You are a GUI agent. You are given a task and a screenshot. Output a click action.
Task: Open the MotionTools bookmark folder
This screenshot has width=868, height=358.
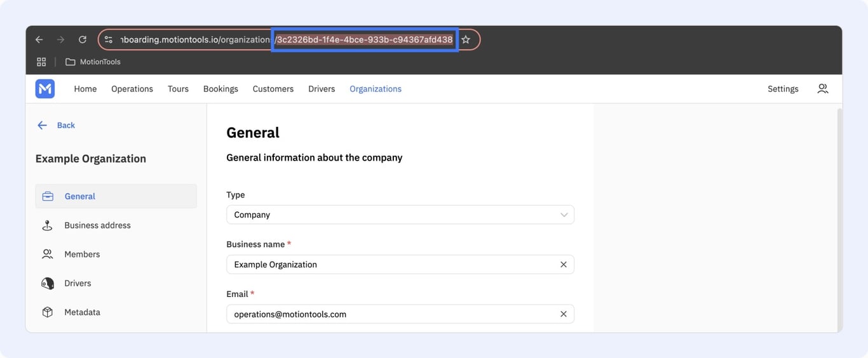(93, 62)
